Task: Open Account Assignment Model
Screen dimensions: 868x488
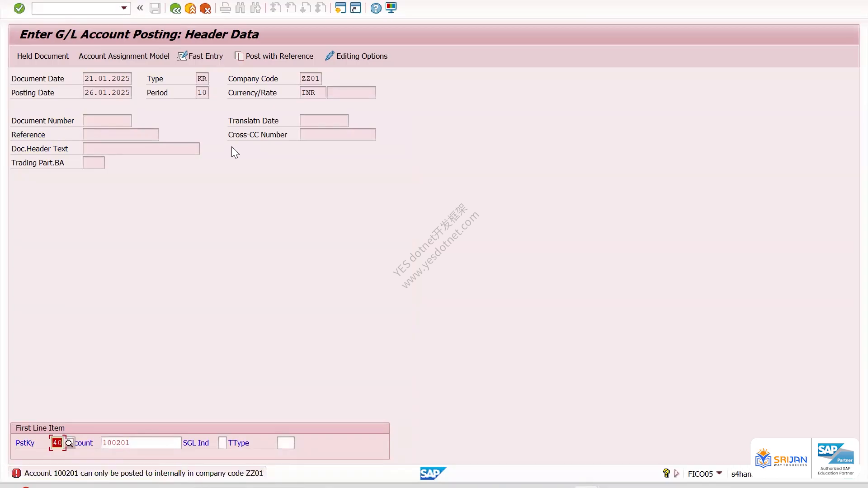Action: (x=124, y=56)
